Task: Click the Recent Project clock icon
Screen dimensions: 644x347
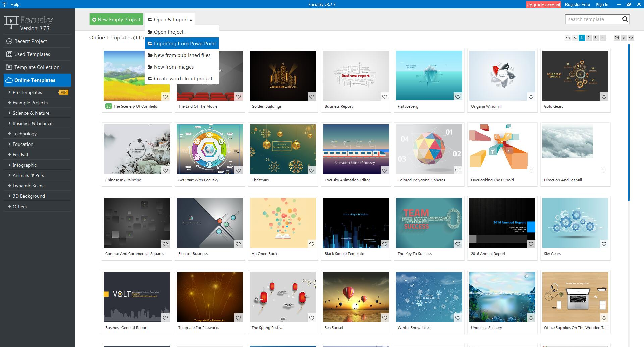Action: (9, 41)
